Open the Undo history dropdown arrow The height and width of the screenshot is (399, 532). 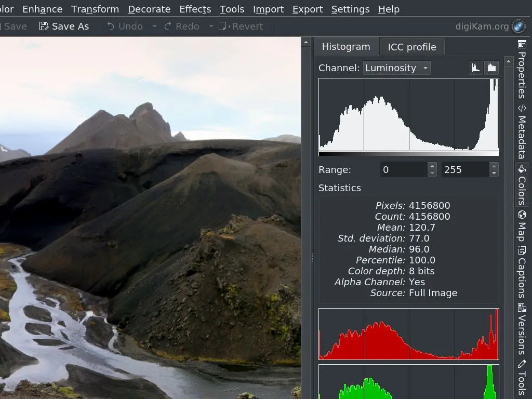coord(154,26)
